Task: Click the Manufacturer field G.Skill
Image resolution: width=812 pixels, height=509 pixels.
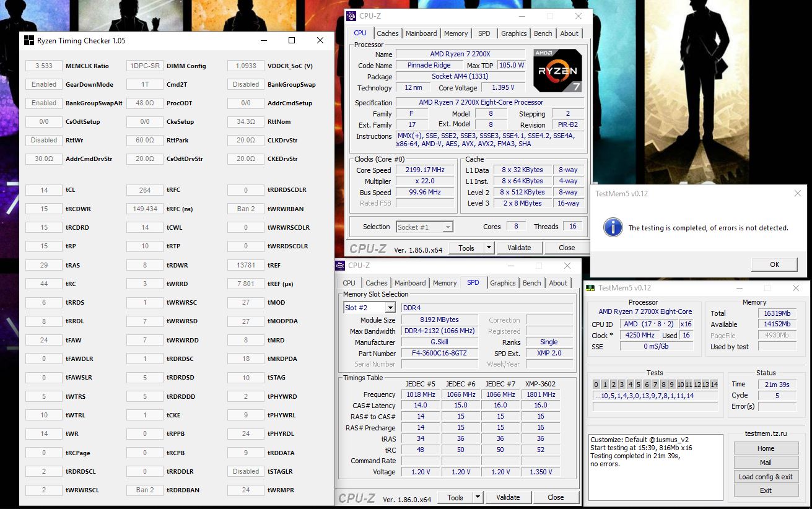Action: click(x=440, y=342)
